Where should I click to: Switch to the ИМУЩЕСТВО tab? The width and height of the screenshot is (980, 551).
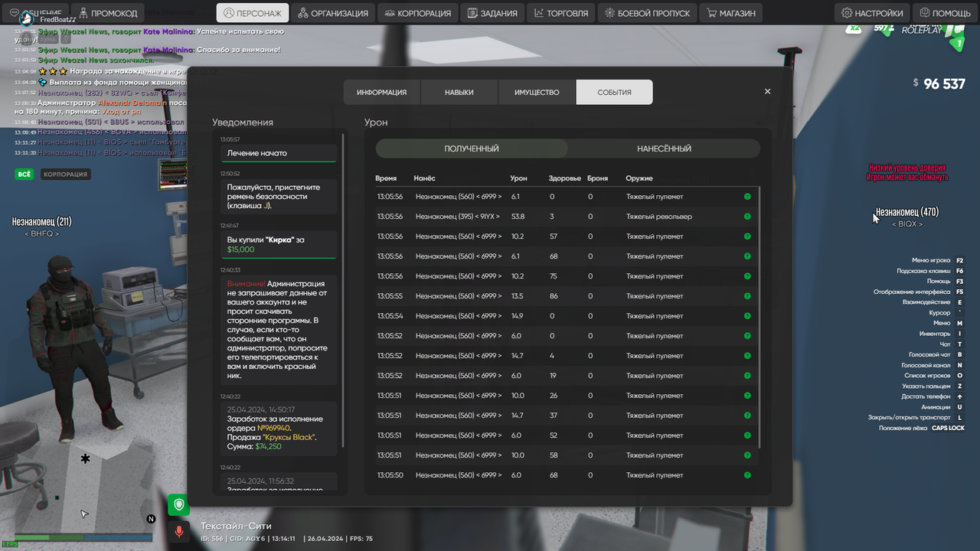(x=537, y=92)
